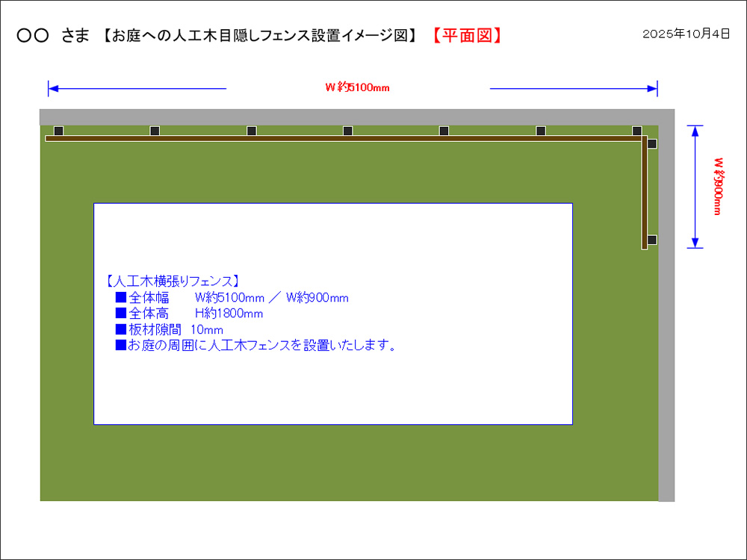Click the bottom arrowhead of the vertical dimension

tap(695, 243)
